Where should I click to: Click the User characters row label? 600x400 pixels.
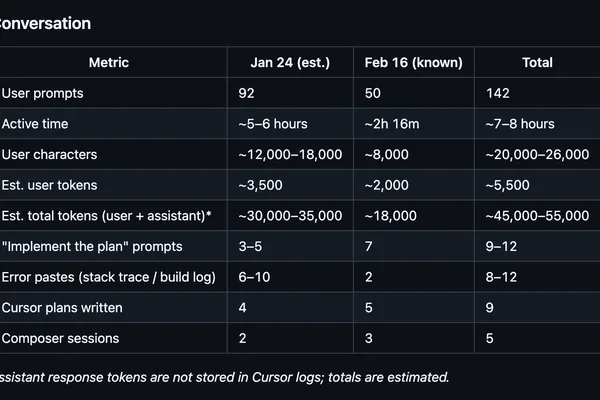pos(49,154)
